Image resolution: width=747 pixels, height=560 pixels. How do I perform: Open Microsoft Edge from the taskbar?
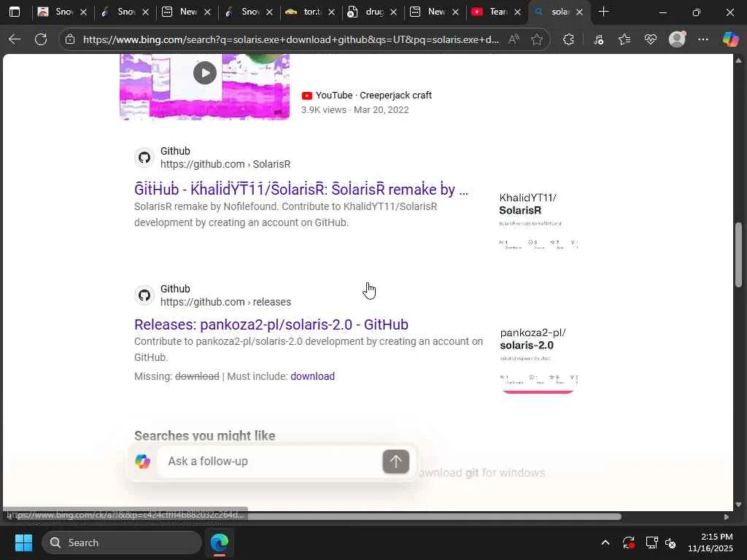pos(220,542)
